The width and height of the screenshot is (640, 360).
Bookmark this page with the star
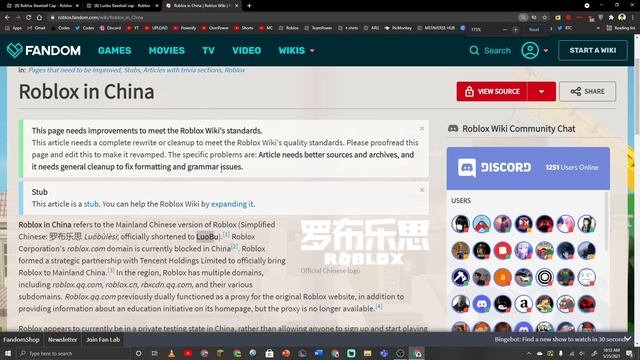click(x=544, y=18)
